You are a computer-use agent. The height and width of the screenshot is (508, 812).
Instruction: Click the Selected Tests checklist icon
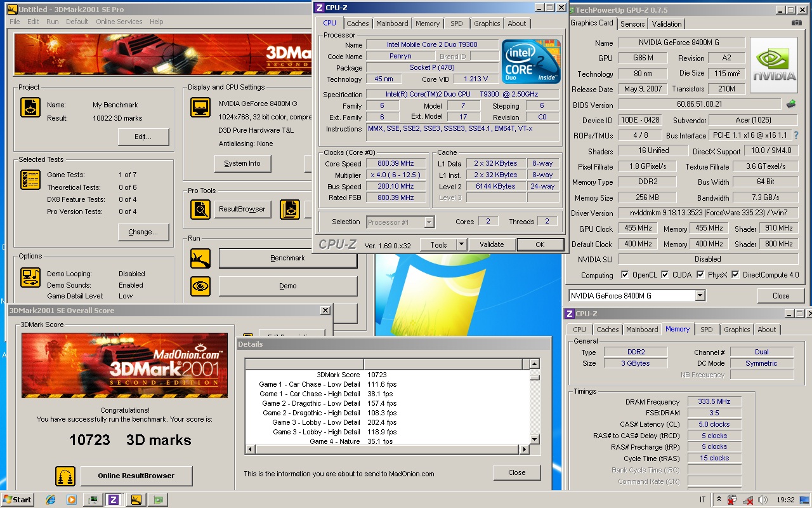pos(30,180)
